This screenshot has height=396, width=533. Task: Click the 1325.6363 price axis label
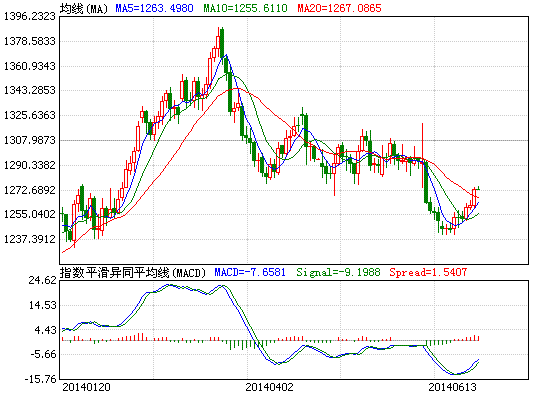pos(30,115)
